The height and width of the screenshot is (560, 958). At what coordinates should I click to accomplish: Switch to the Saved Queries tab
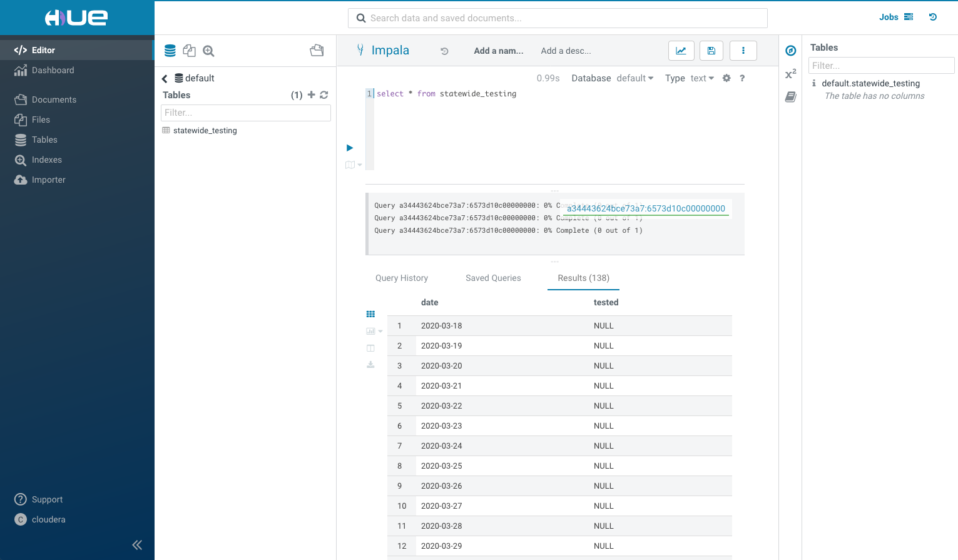pos(493,278)
